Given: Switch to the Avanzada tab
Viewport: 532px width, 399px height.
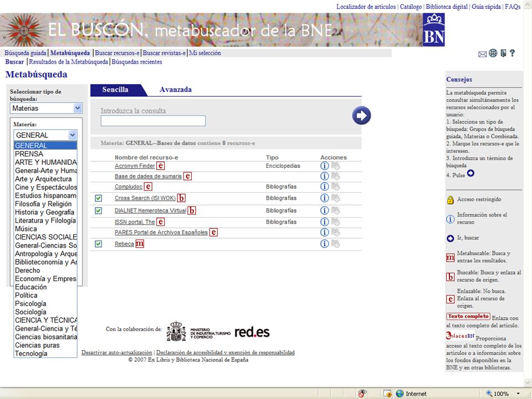Looking at the screenshot, I should [176, 90].
